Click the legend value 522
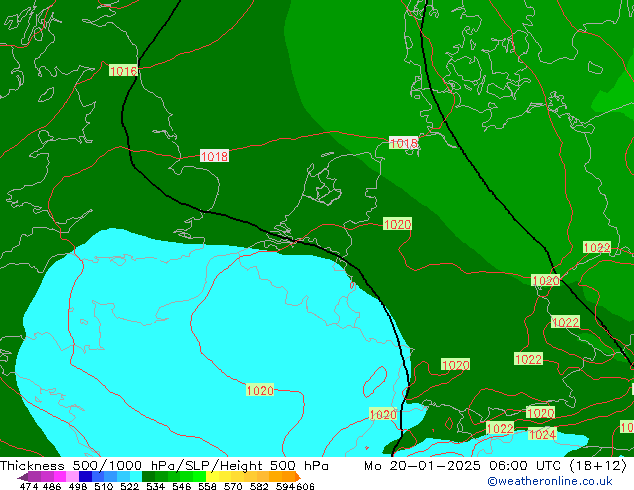 pos(129,486)
